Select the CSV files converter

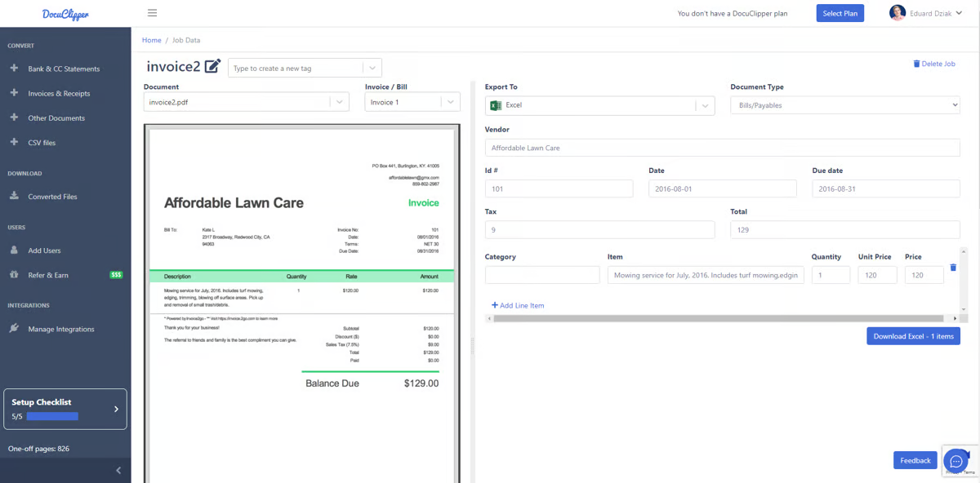click(x=41, y=142)
